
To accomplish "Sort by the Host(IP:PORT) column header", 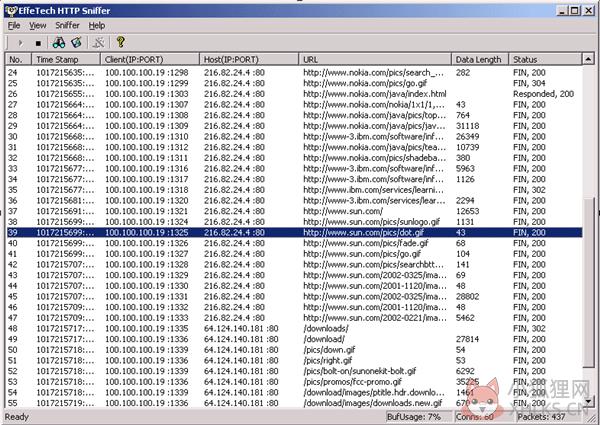I will (249, 60).
